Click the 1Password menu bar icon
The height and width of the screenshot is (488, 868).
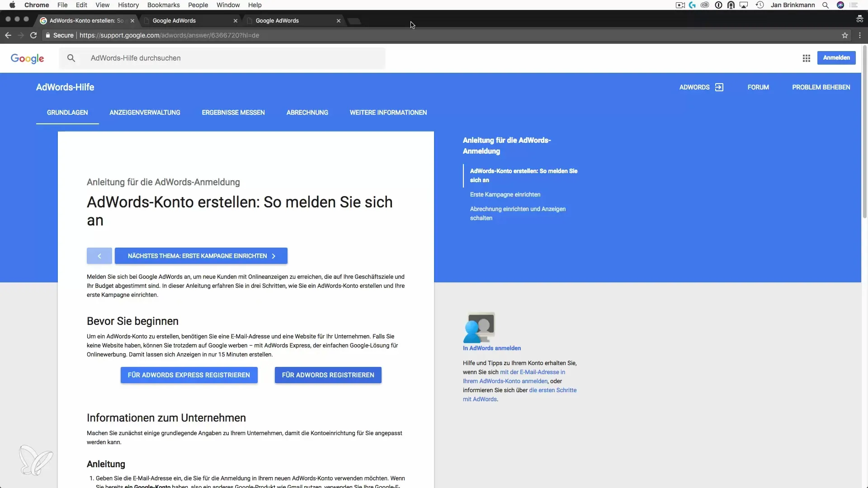click(718, 5)
